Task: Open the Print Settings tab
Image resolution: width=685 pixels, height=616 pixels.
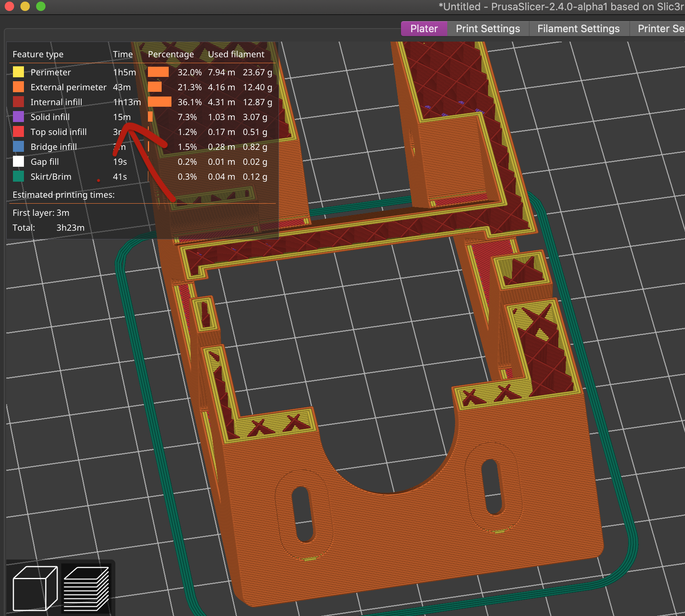Action: click(488, 29)
